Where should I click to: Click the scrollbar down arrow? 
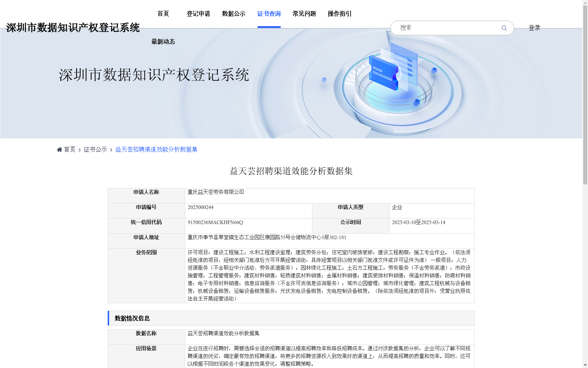(585, 365)
